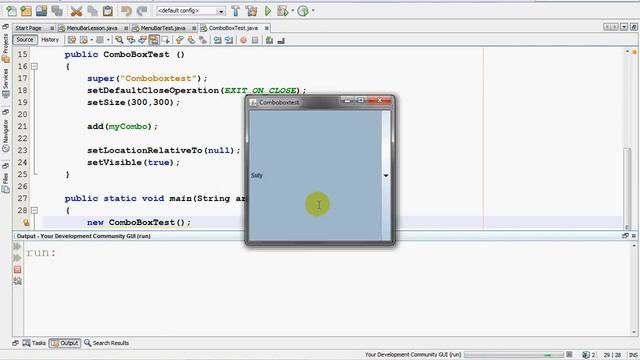
Task: Open Debug Project dropdown arrow
Action: (x=292, y=11)
